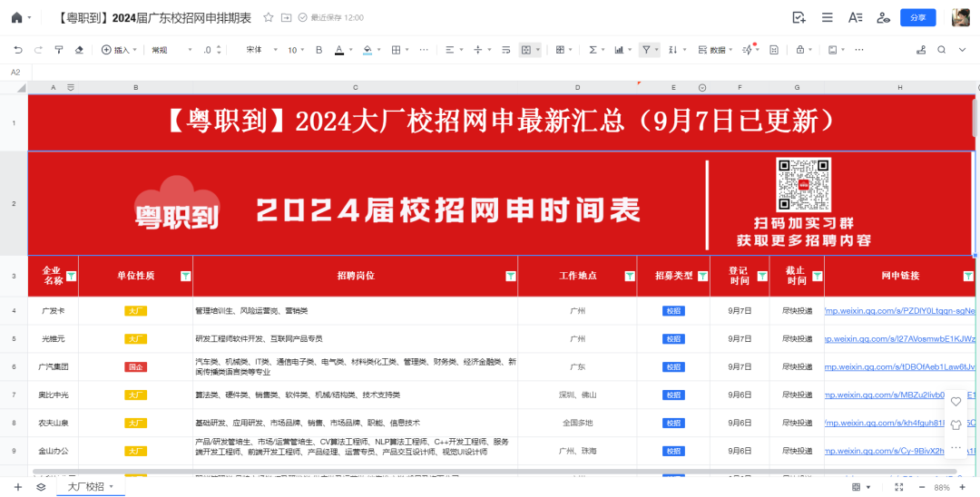Enter fullscreen mode from status bar
Viewport: 980px width, 497px height.
pos(898,487)
